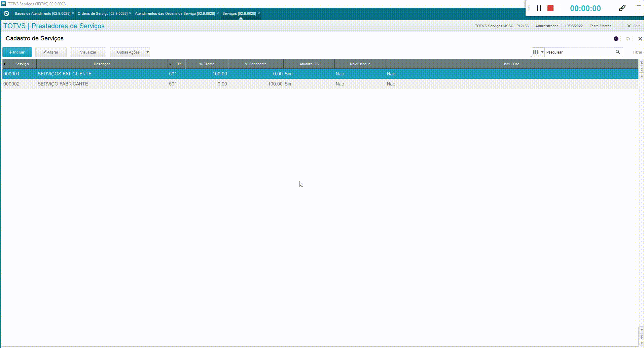This screenshot has height=348, width=644.
Task: Stop the screen recording
Action: click(550, 8)
